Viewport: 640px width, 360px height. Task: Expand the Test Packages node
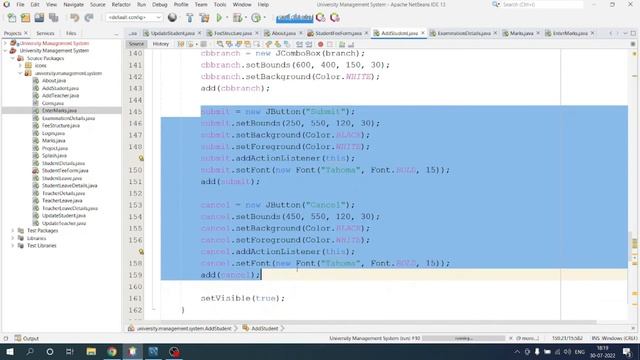point(13,231)
